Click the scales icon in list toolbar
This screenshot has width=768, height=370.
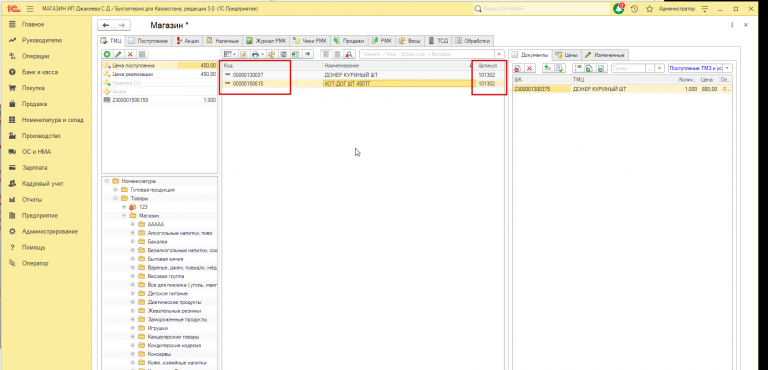click(271, 54)
